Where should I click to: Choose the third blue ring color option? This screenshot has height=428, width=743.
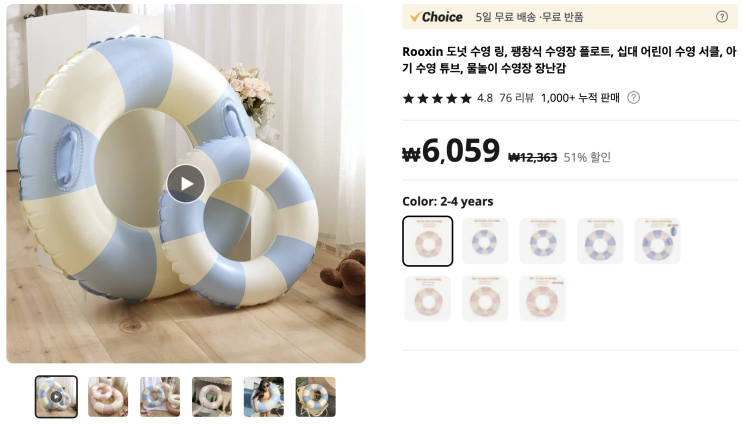pyautogui.click(x=543, y=241)
